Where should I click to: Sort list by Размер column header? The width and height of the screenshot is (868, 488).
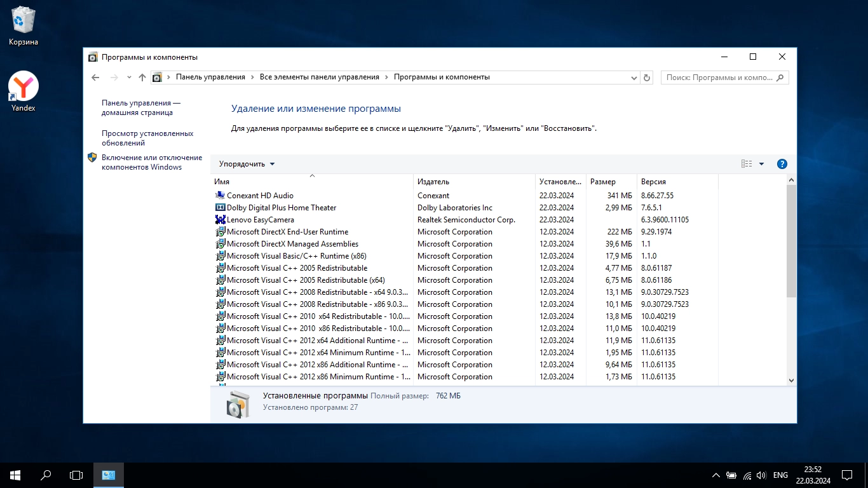coord(610,182)
